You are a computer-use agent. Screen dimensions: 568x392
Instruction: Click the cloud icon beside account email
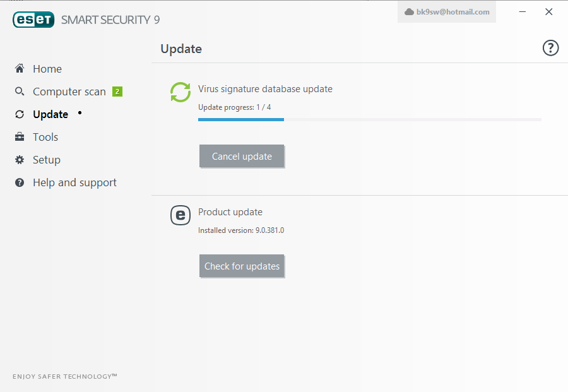[x=409, y=12]
